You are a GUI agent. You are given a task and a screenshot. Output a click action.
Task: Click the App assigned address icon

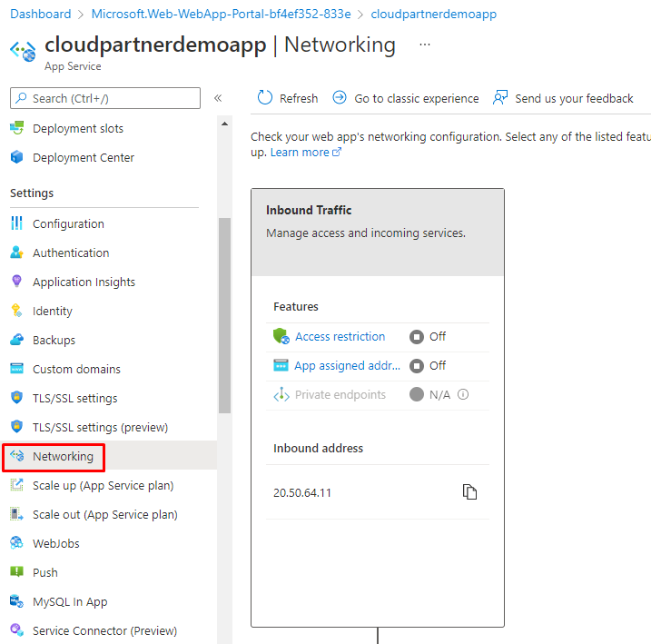[x=280, y=365]
